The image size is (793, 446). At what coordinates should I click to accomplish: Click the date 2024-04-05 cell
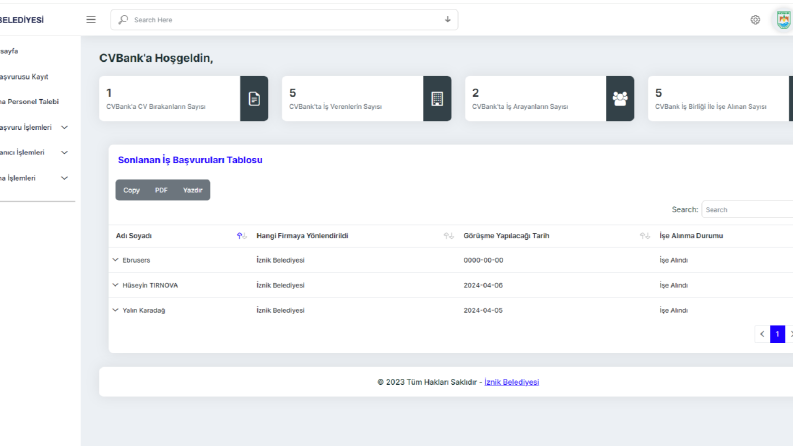click(x=483, y=310)
